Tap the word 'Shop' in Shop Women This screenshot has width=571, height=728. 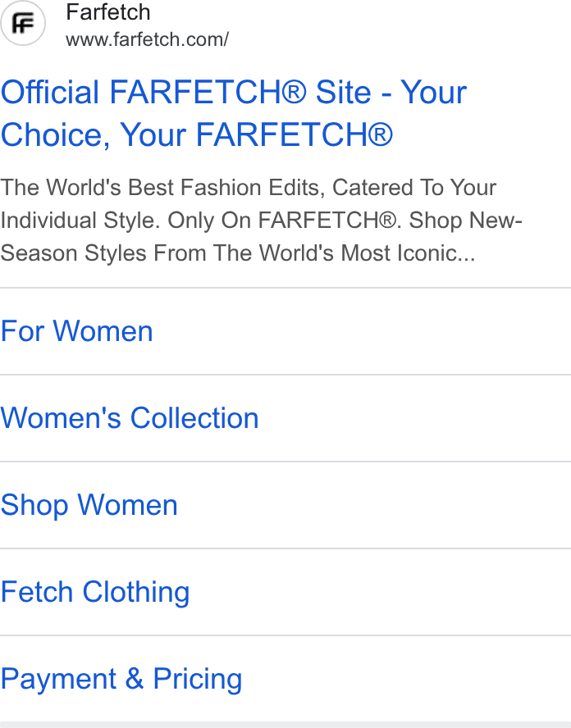coord(34,506)
